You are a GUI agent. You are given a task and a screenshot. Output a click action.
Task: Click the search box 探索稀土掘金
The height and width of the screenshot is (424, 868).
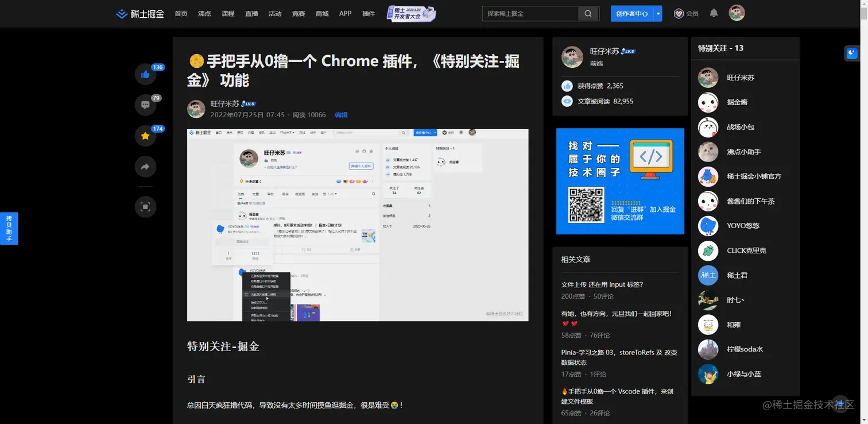coord(530,14)
